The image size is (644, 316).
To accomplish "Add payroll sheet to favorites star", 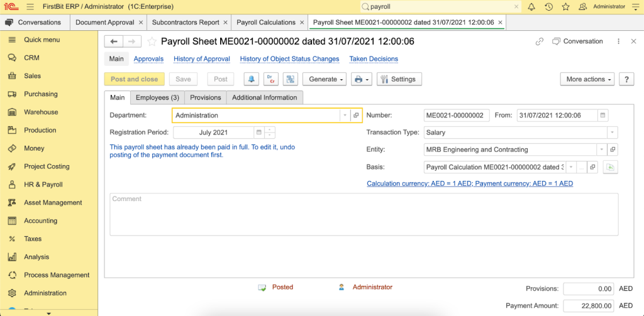I will pos(152,41).
